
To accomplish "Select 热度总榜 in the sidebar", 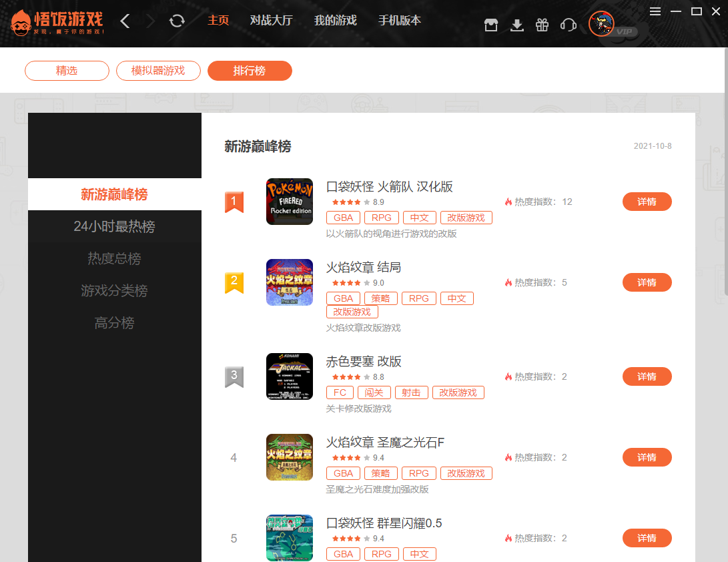I will [115, 258].
